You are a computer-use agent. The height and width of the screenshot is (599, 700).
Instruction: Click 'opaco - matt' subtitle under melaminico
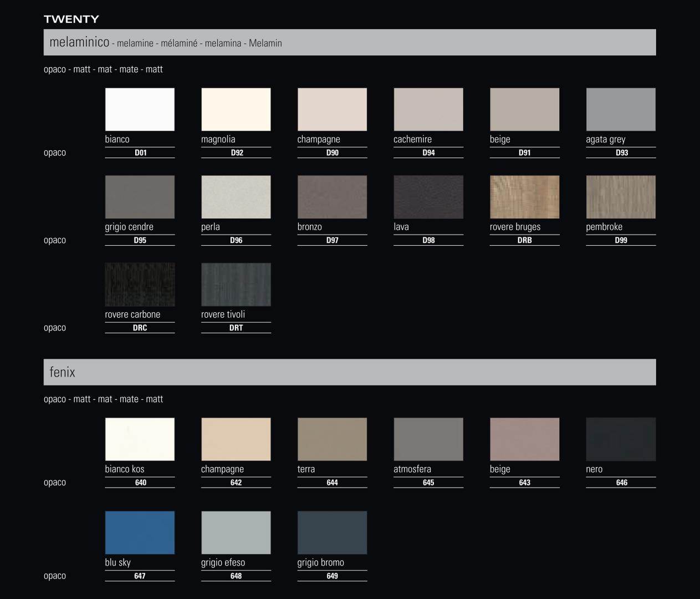tap(103, 69)
